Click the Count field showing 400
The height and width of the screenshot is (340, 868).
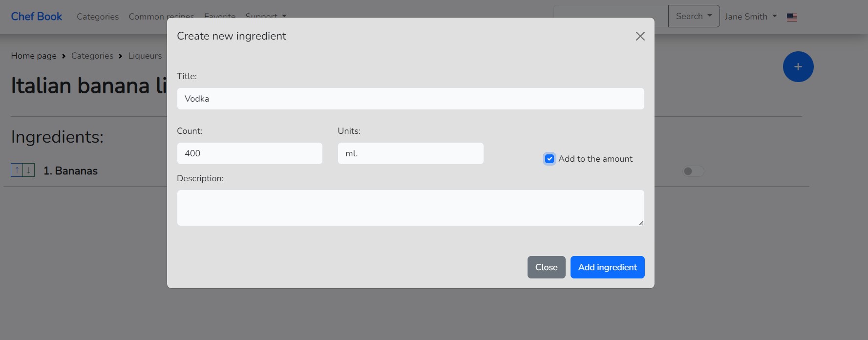(249, 153)
